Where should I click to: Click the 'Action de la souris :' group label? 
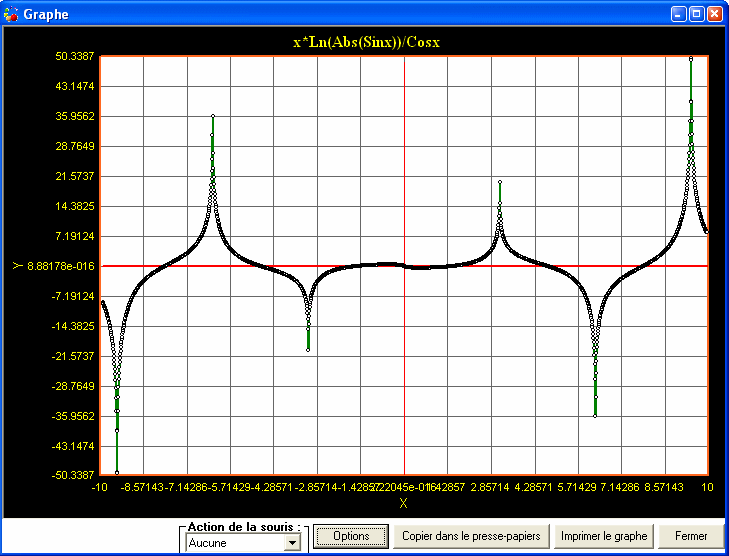click(244, 527)
